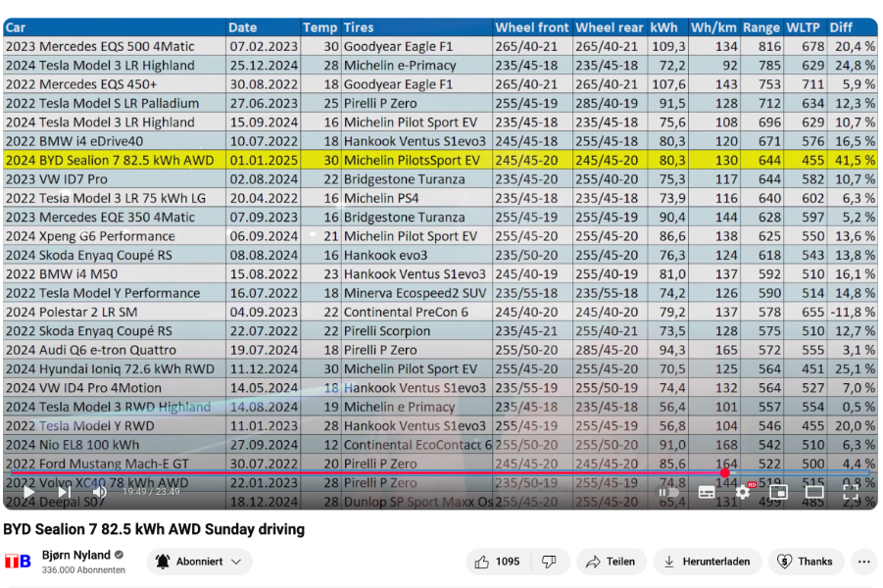Image resolution: width=883 pixels, height=588 pixels.
Task: Download the video with Herunterladen
Action: [708, 562]
